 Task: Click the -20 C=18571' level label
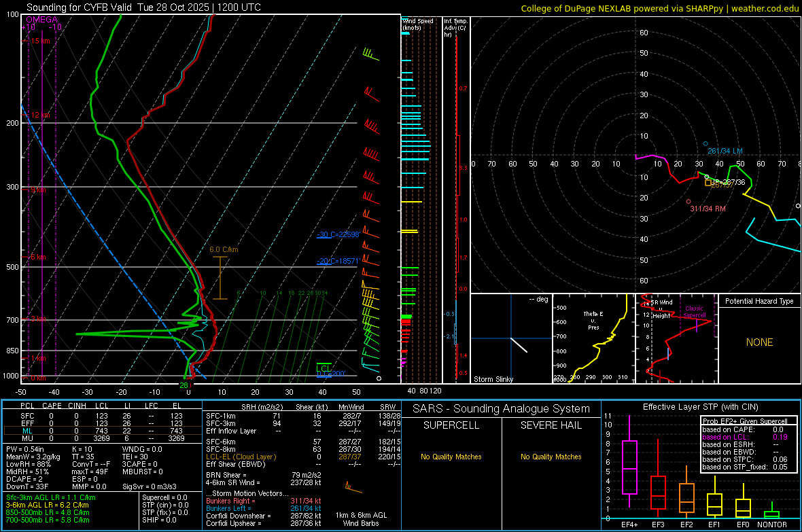(x=338, y=261)
